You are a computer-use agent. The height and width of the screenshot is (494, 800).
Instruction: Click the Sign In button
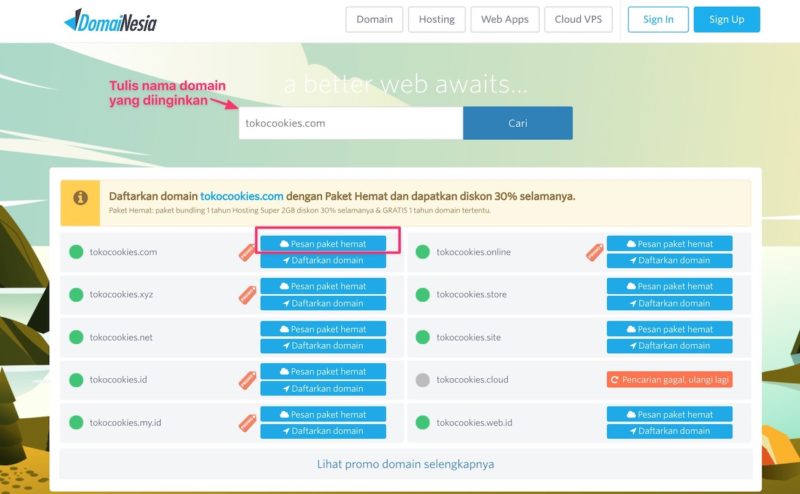658,19
